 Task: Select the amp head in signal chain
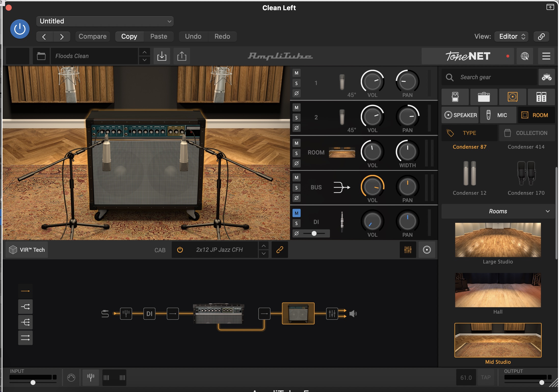(x=219, y=314)
